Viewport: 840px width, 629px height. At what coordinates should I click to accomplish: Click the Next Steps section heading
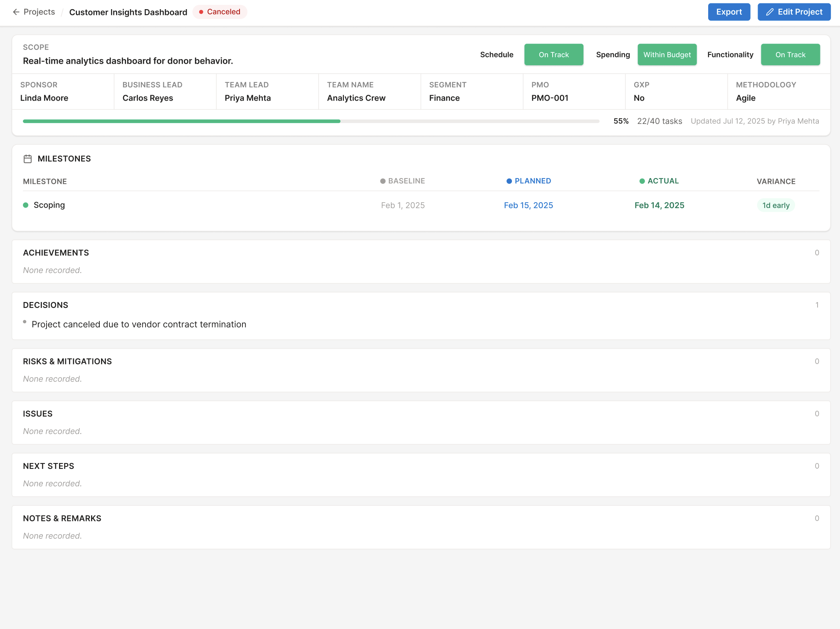(48, 466)
